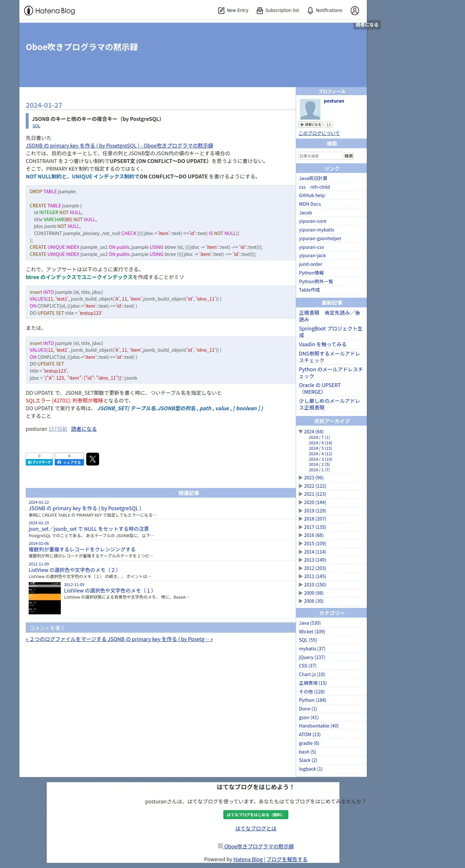
Task: Click the Facebook シェアする button
Action: 69,462
